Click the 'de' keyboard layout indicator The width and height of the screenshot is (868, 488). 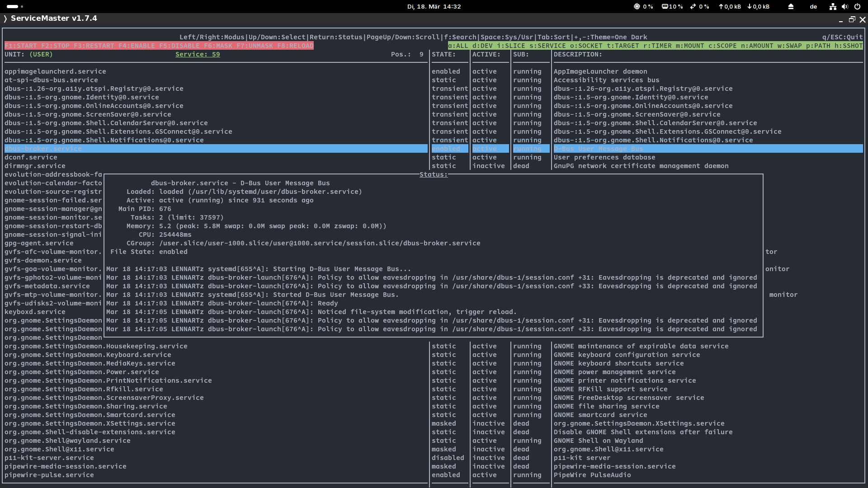pyautogui.click(x=813, y=6)
